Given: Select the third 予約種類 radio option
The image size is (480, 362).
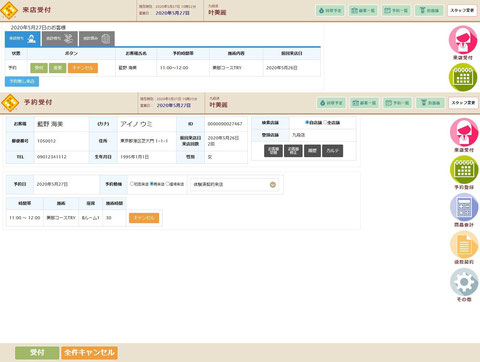Looking at the screenshot, I should (x=168, y=184).
